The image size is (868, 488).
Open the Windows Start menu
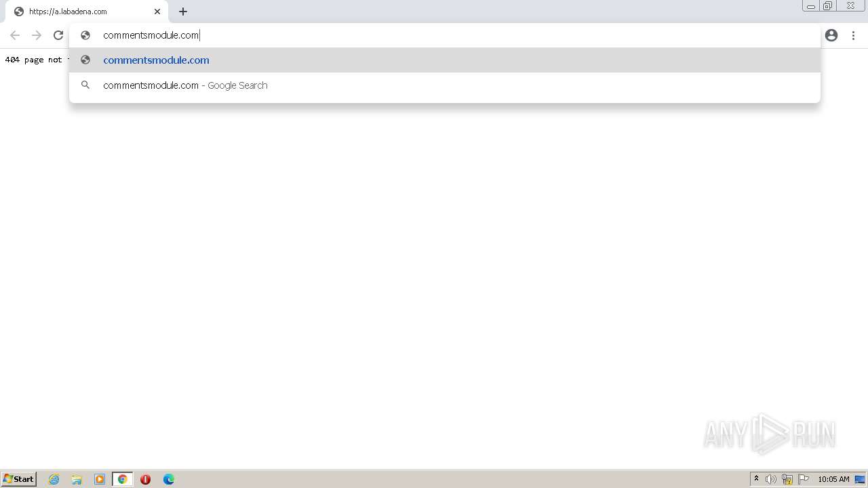coord(19,479)
